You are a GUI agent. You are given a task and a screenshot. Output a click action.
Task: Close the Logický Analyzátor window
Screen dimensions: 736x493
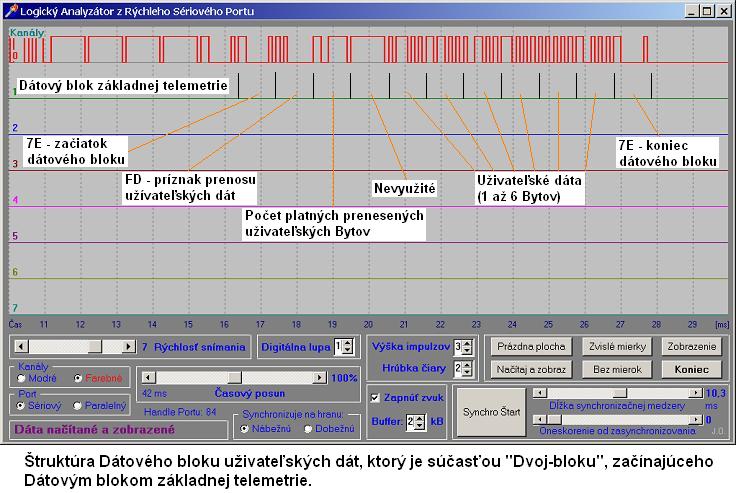724,11
